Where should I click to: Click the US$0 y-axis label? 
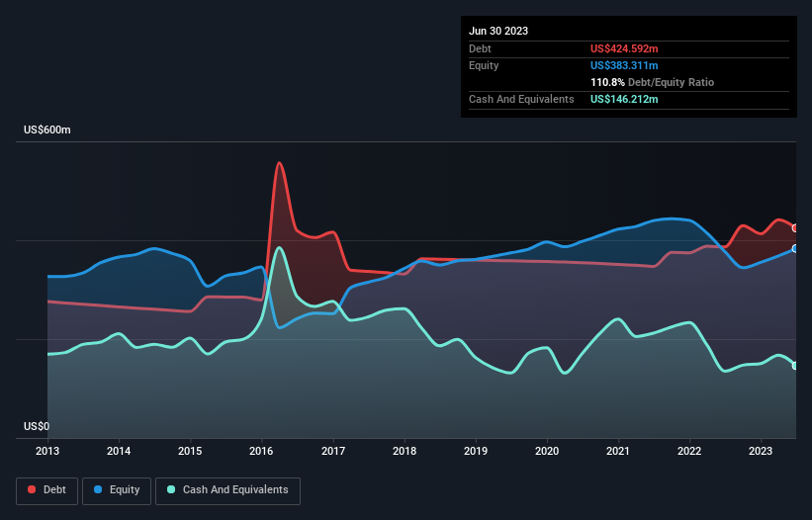[x=37, y=426]
